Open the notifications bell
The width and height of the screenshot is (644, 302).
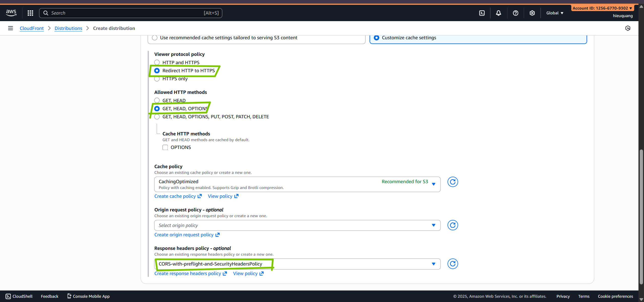(498, 13)
